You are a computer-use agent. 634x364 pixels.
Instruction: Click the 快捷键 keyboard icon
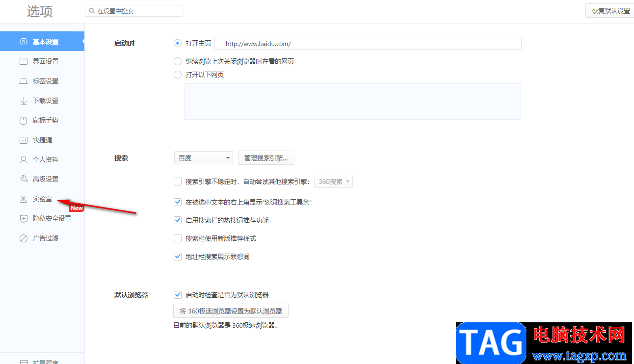(24, 140)
